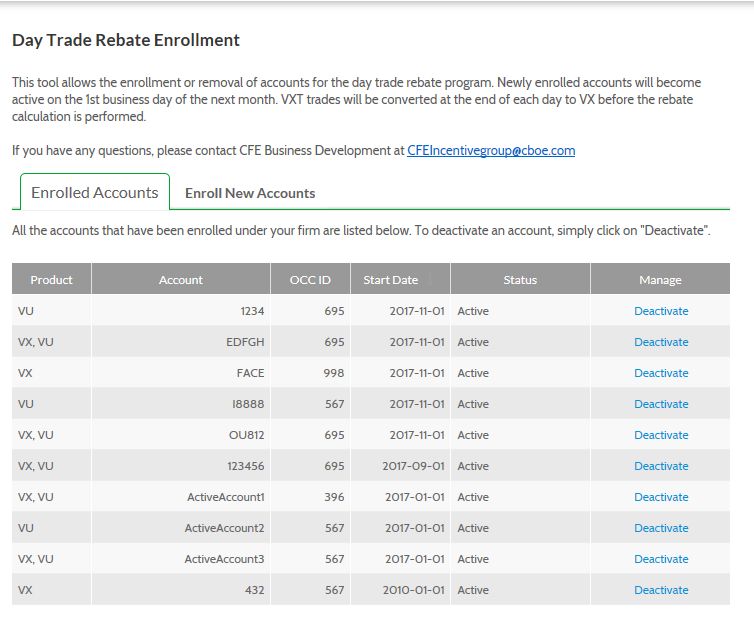Deactivate account 123456

pos(661,466)
